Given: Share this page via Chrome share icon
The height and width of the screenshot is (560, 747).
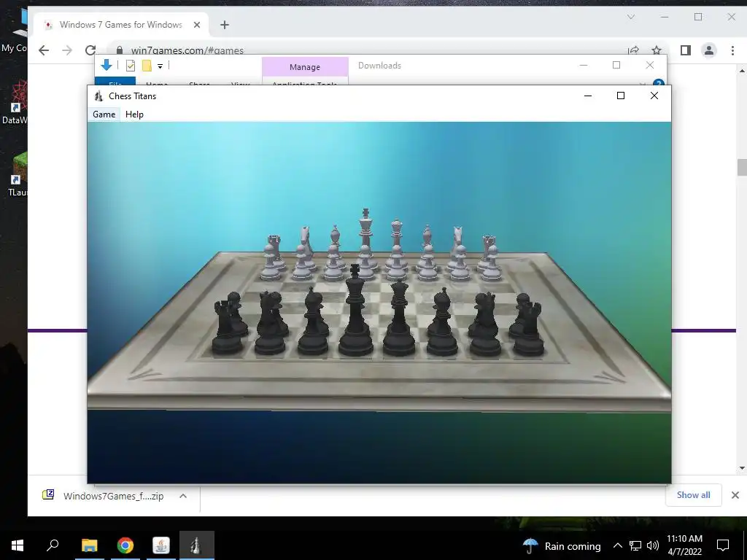Looking at the screenshot, I should pyautogui.click(x=634, y=50).
